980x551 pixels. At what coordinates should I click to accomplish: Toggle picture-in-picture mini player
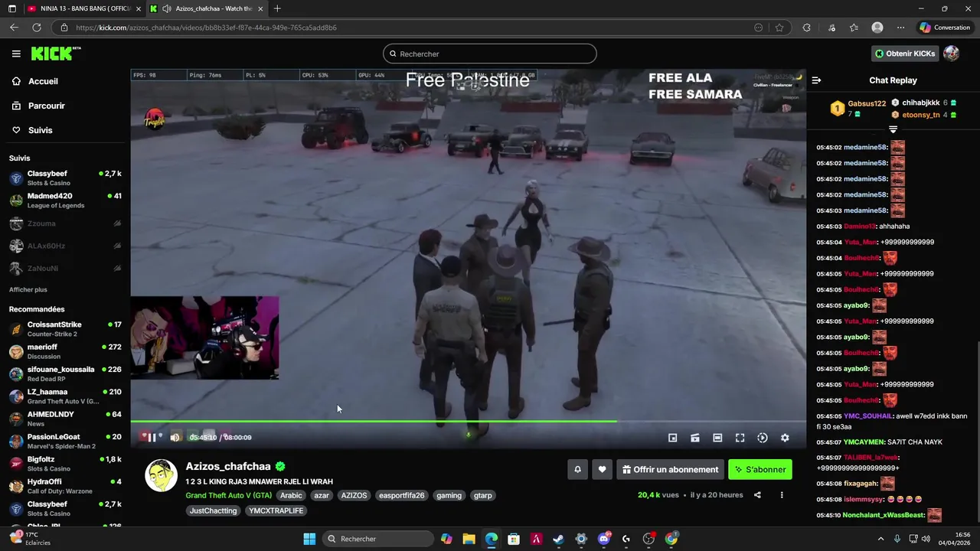click(672, 438)
